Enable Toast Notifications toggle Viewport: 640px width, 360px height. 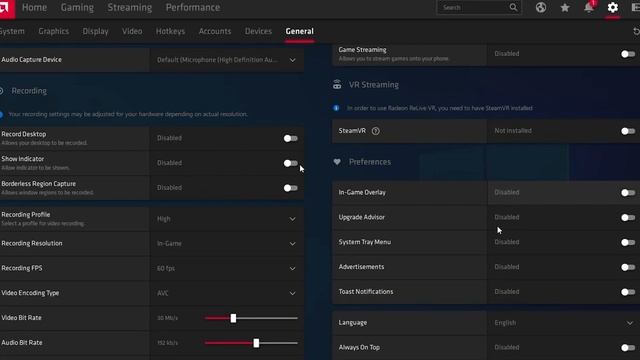(x=628, y=292)
